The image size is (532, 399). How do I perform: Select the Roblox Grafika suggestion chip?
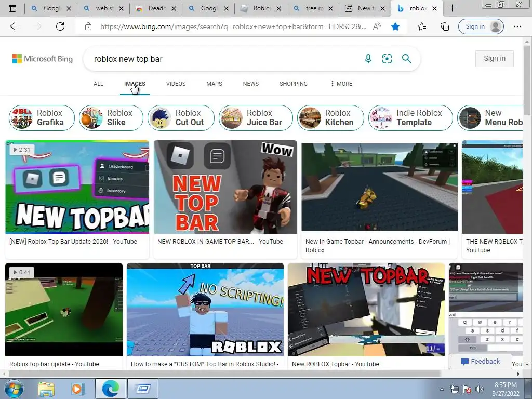tap(42, 118)
